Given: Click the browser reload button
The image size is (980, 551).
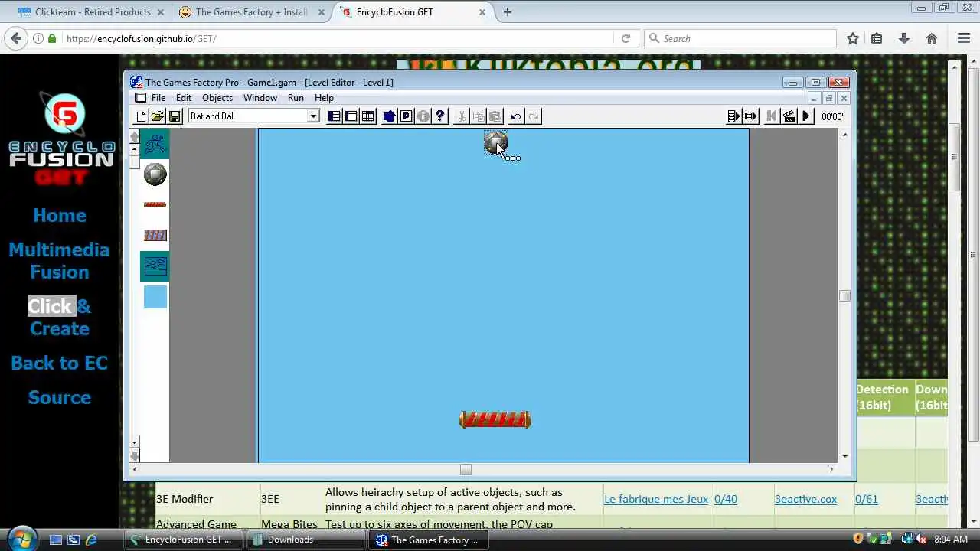Looking at the screenshot, I should pyautogui.click(x=626, y=38).
